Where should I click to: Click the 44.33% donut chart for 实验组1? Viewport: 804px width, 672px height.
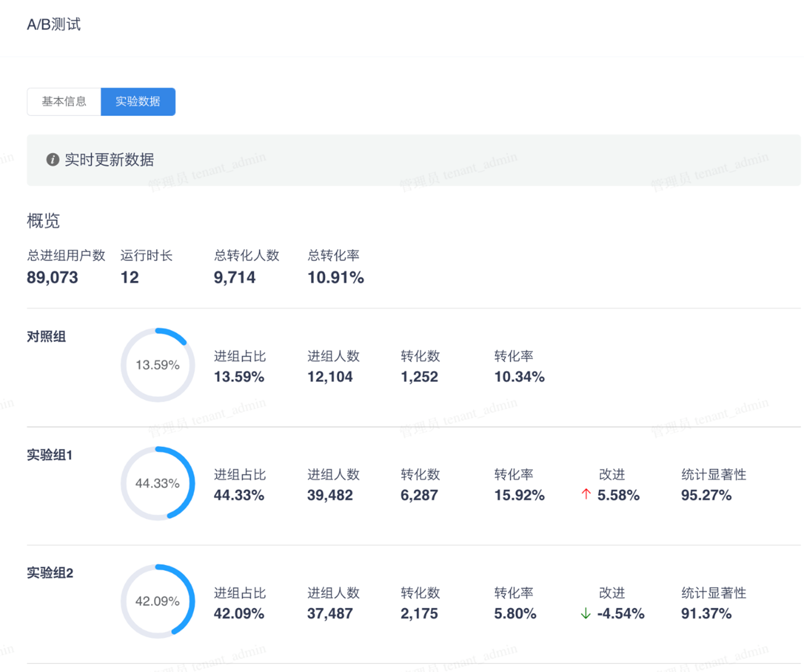pyautogui.click(x=158, y=483)
